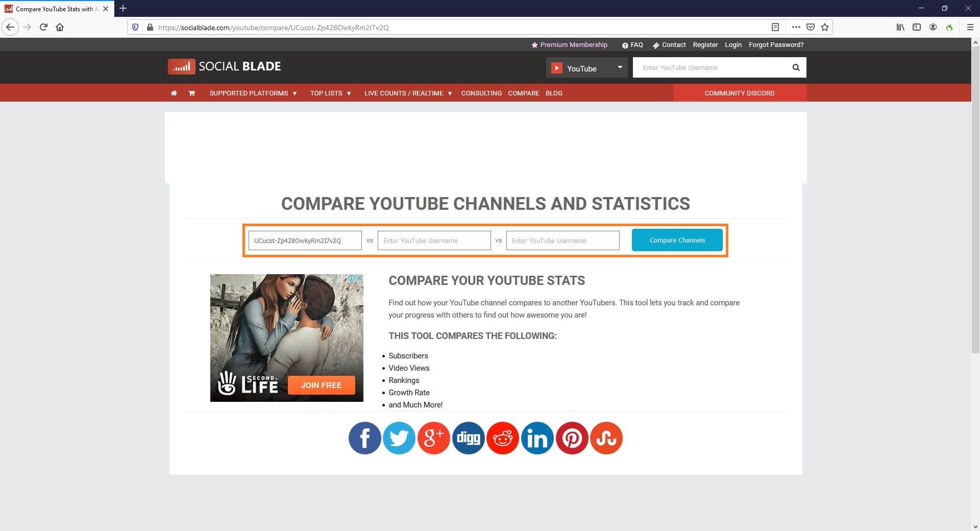Click the browser home icon
The image size is (980, 531).
[x=60, y=27]
